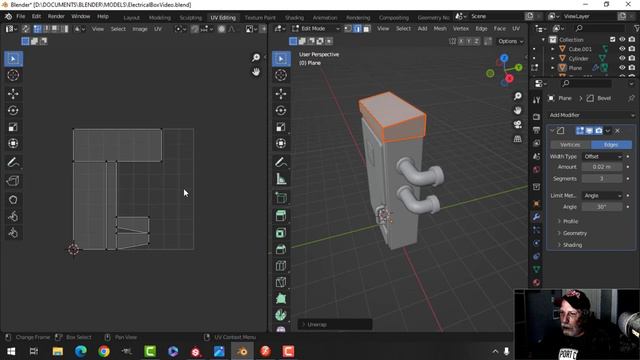Select the Move tool in the UV editor
640x360 pixels.
[13, 94]
